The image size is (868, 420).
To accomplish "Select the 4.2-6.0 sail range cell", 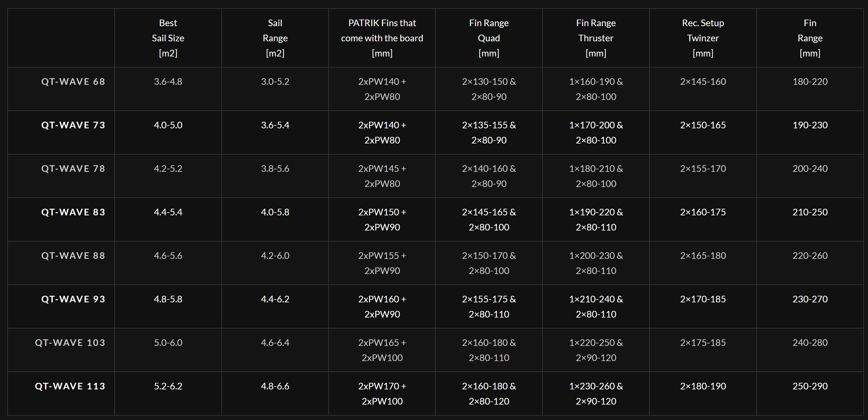I will tap(275, 256).
